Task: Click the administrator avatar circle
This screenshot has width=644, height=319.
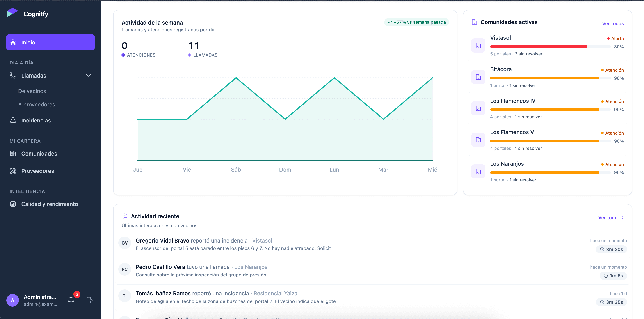Action: point(12,300)
